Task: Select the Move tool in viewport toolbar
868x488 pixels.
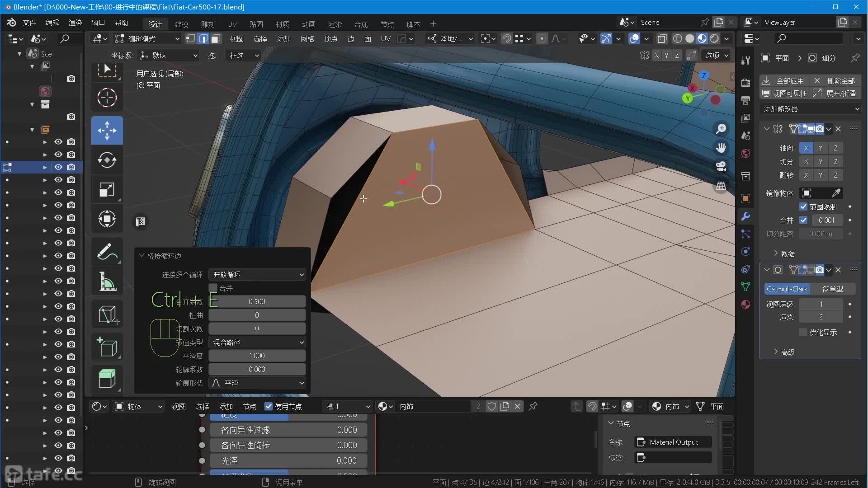Action: pyautogui.click(x=107, y=131)
